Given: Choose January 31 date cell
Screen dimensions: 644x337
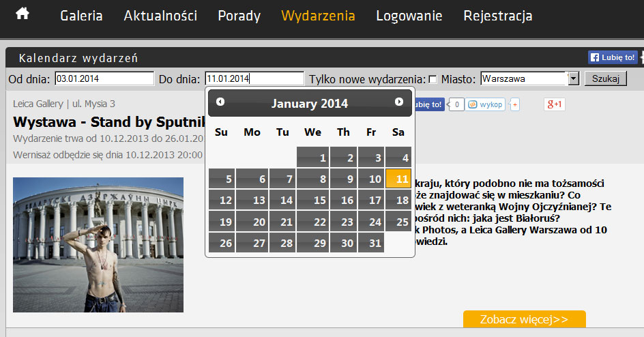Looking at the screenshot, I should point(371,243).
